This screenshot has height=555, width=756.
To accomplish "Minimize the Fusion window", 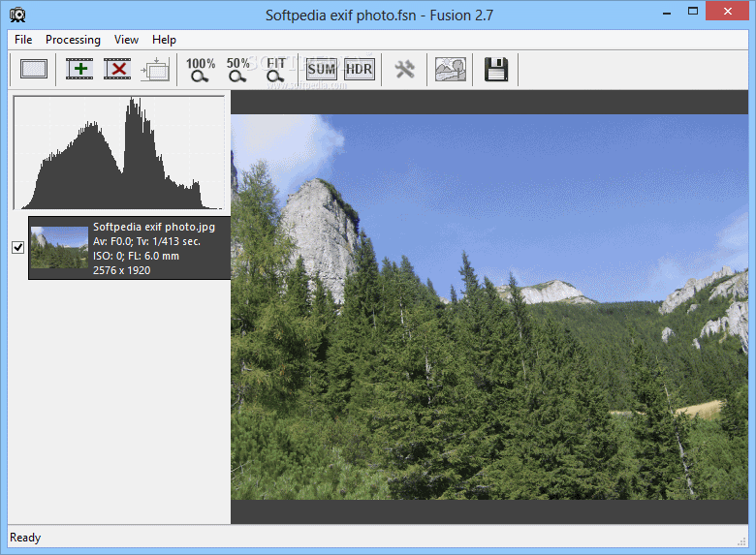I will pos(667,12).
